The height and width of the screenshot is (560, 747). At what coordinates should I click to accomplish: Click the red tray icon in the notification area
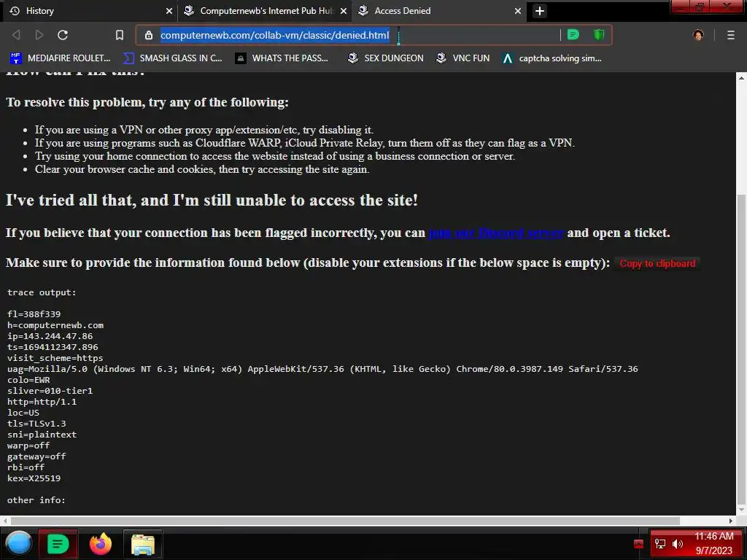[638, 544]
